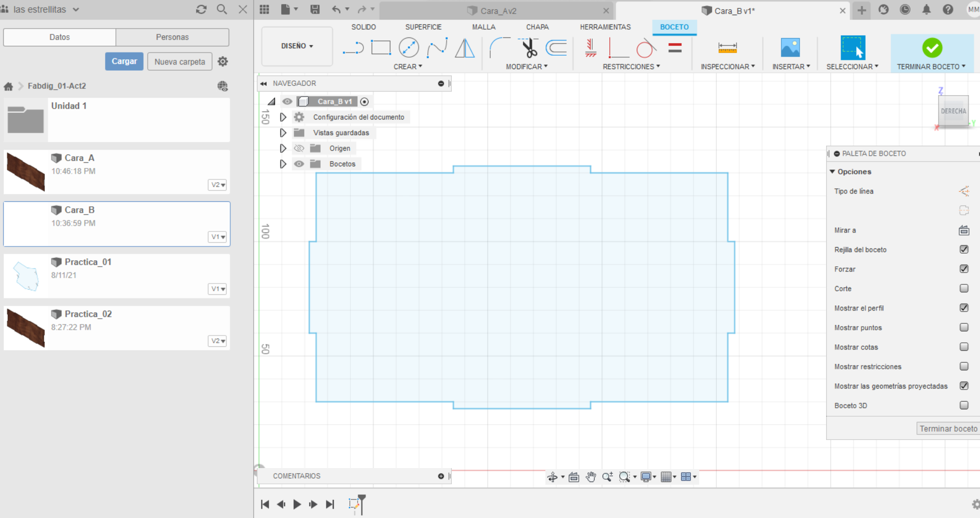Switch to the MALLA tab
The height and width of the screenshot is (518, 980).
[x=484, y=27]
